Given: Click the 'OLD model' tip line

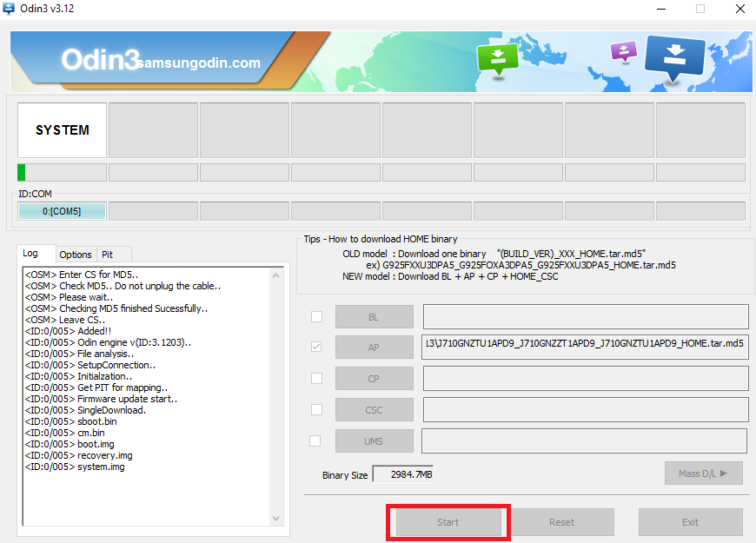Looking at the screenshot, I should point(494,254).
